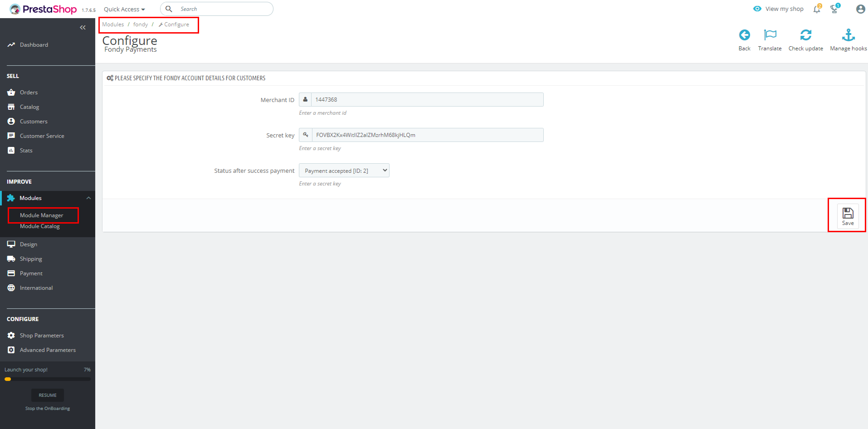This screenshot has height=429, width=868.
Task: Click the Customer Service chat icon
Action: (x=11, y=136)
